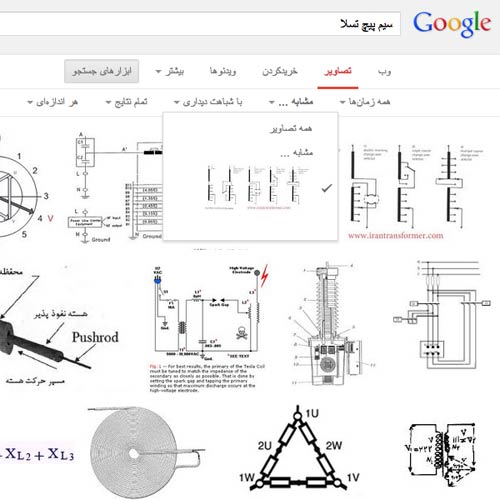Click the checkmark beside the similar-image option
The height and width of the screenshot is (500, 500).
coord(327,188)
